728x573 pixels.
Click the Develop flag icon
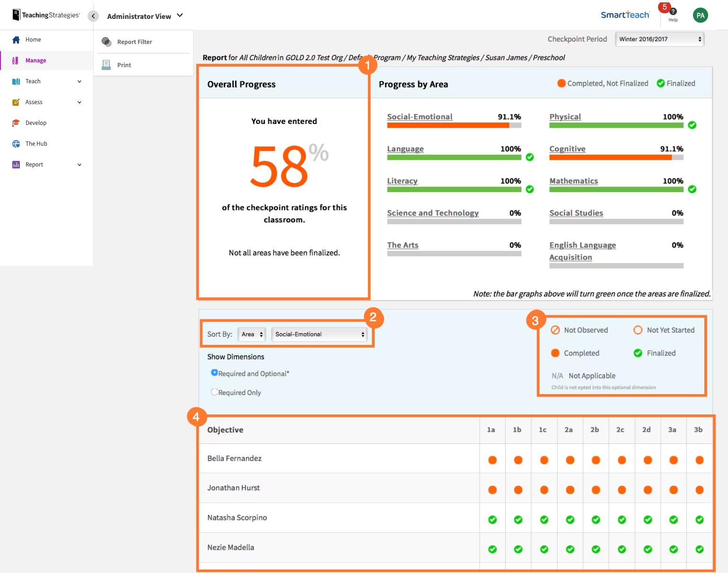(x=16, y=123)
